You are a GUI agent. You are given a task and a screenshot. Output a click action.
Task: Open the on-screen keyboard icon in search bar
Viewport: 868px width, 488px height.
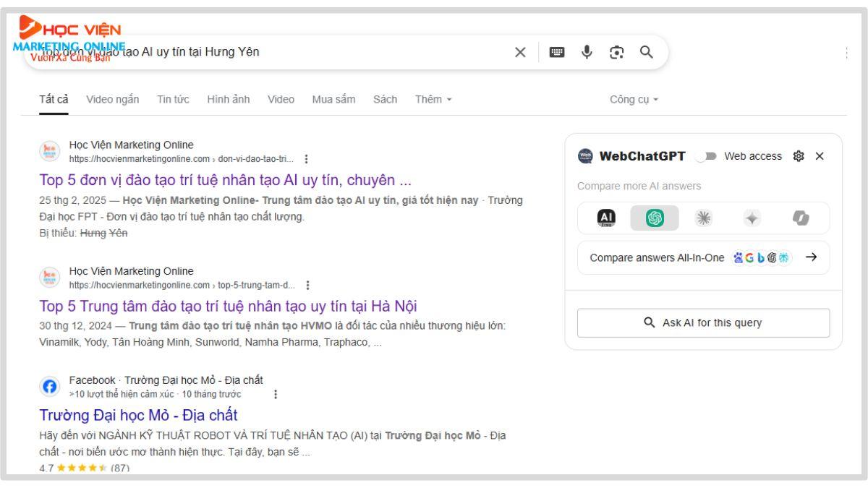pos(558,52)
